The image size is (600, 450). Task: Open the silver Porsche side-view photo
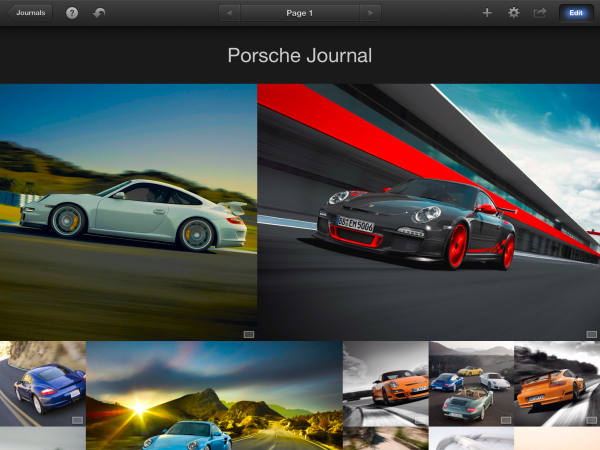tap(128, 212)
